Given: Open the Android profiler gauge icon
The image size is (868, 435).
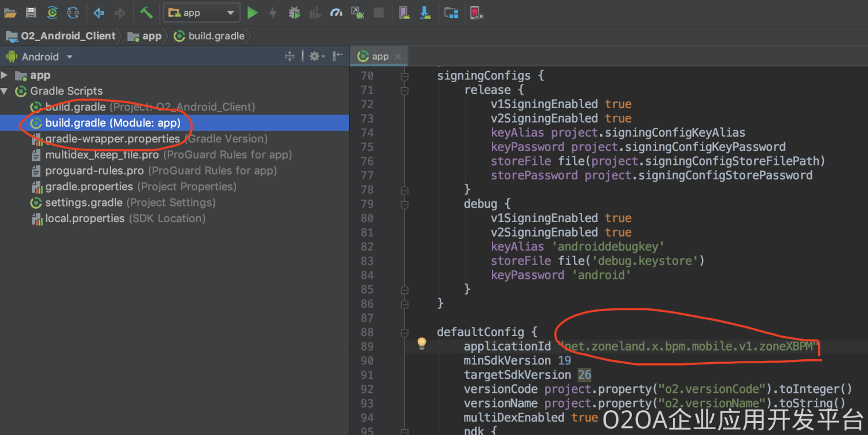Looking at the screenshot, I should click(336, 13).
